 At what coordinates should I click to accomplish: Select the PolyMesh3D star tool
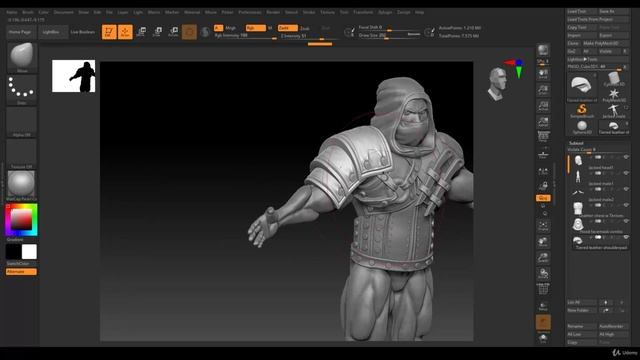(613, 96)
